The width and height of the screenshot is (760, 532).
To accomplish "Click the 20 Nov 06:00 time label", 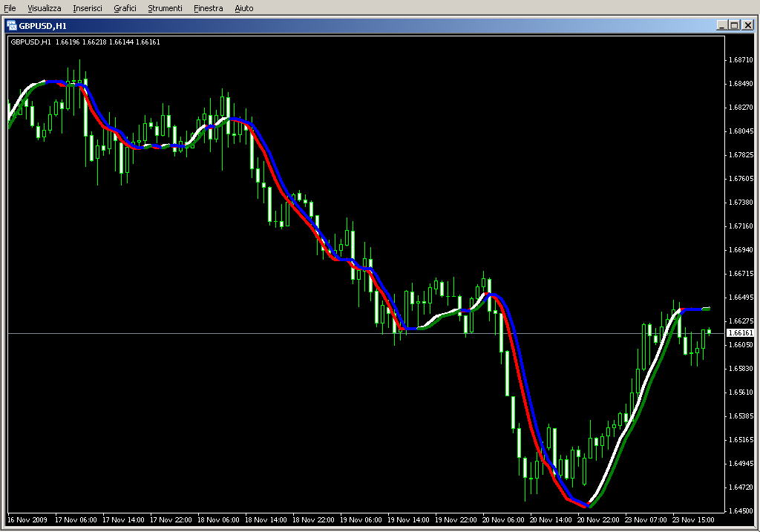I will [x=503, y=520].
